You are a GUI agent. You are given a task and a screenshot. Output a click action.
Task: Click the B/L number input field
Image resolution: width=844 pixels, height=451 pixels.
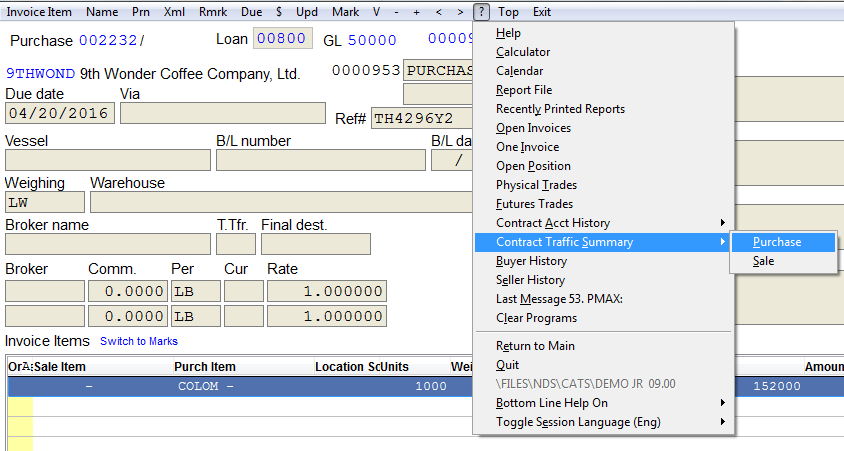[x=321, y=160]
